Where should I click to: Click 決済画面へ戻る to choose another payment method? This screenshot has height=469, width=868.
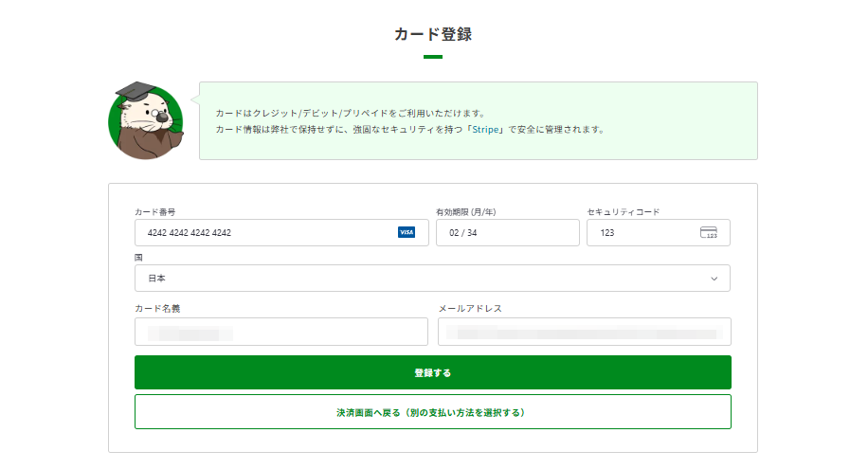coord(432,412)
